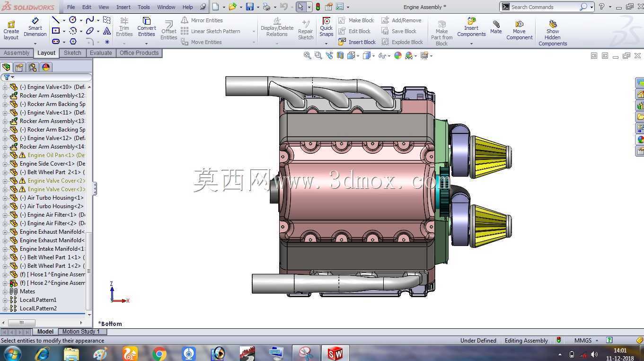Click the SolidWorks taskbar icon
644x361 pixels.
(335, 353)
